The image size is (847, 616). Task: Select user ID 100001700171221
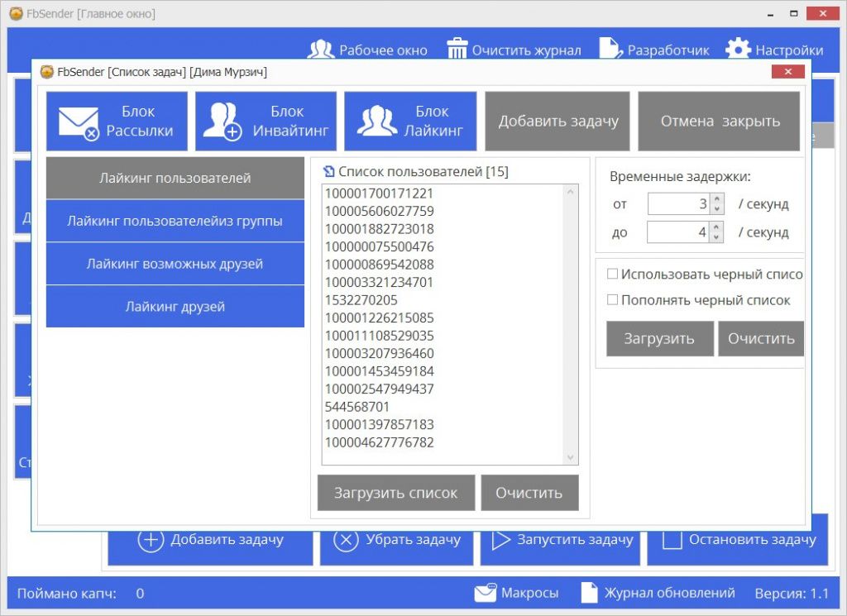[379, 193]
